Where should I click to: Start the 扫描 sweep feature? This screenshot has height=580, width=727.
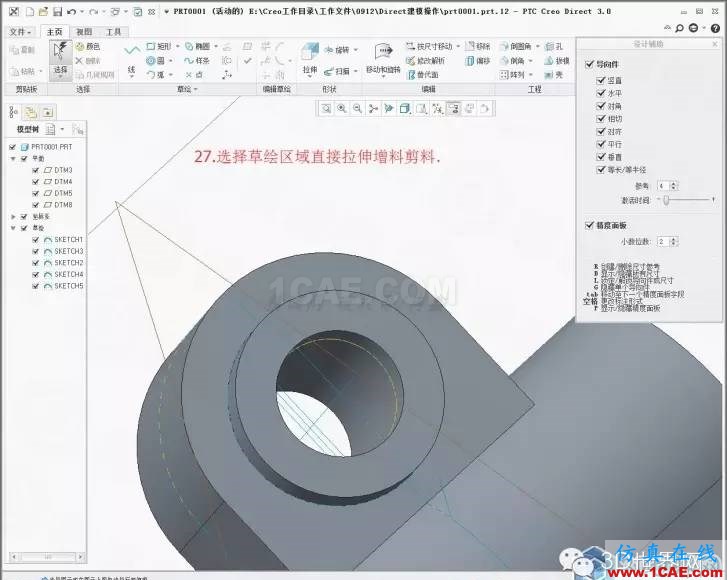pyautogui.click(x=337, y=71)
